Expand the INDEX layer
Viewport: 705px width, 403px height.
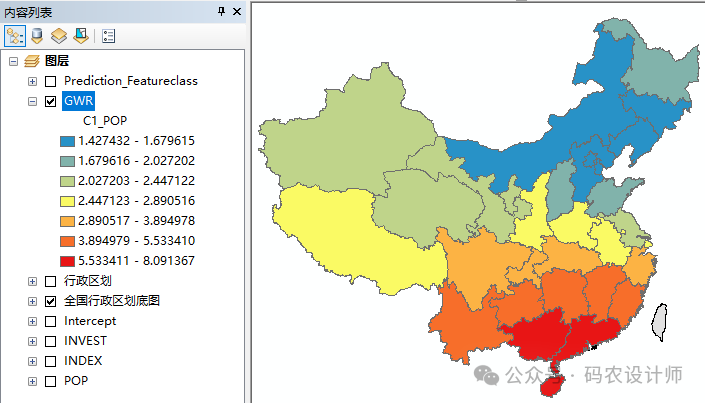[x=32, y=361]
